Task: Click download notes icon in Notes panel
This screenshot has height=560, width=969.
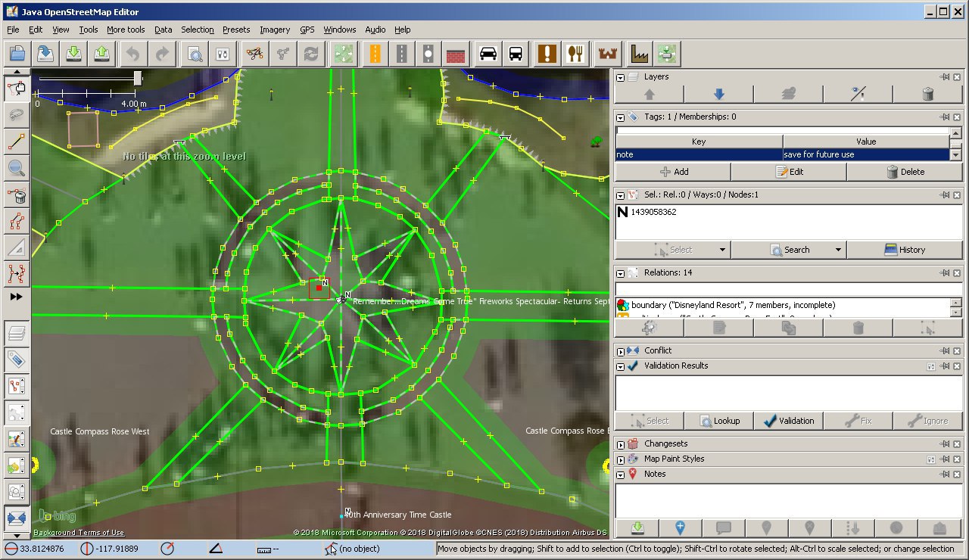Action: tap(637, 527)
